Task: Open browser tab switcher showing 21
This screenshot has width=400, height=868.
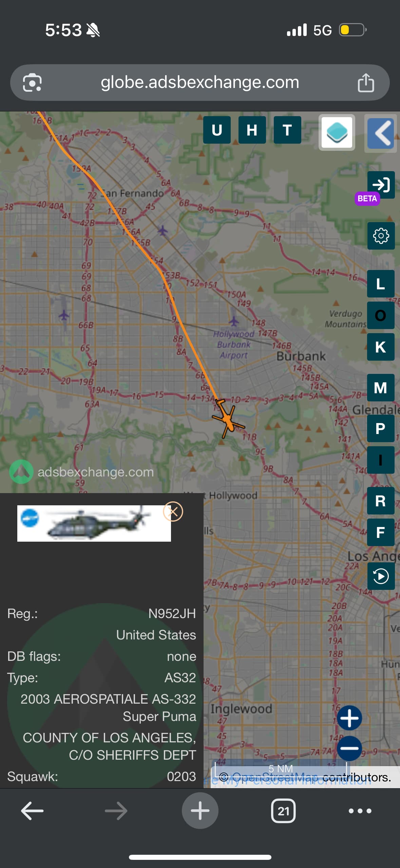Action: (x=283, y=811)
